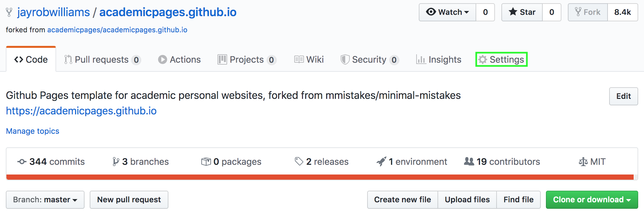Open the academicpages.github.io website link
644x212 pixels.
click(x=81, y=111)
